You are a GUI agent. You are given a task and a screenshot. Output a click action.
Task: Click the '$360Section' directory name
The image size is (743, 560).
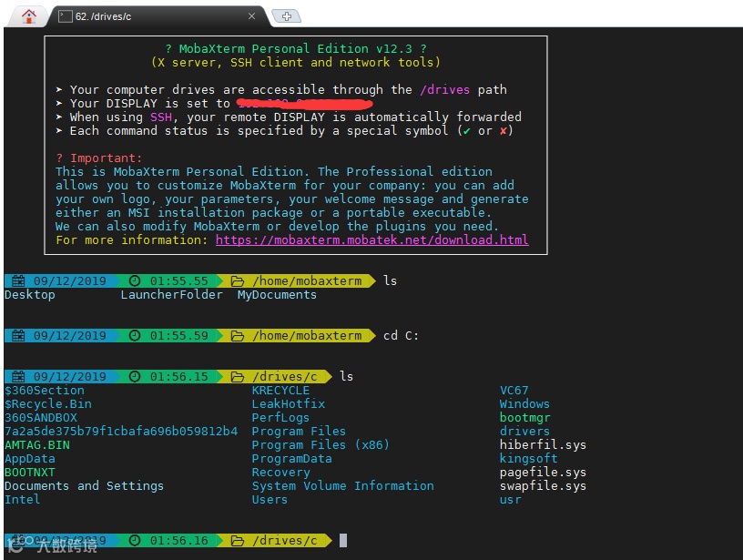click(45, 391)
